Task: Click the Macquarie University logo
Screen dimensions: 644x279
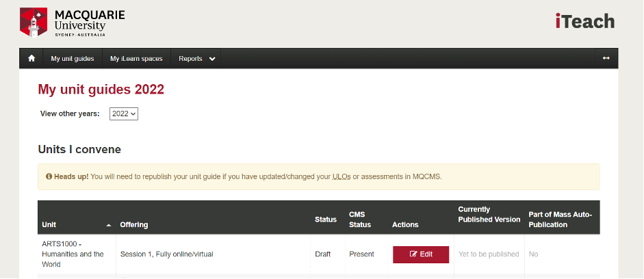Action: [x=73, y=22]
